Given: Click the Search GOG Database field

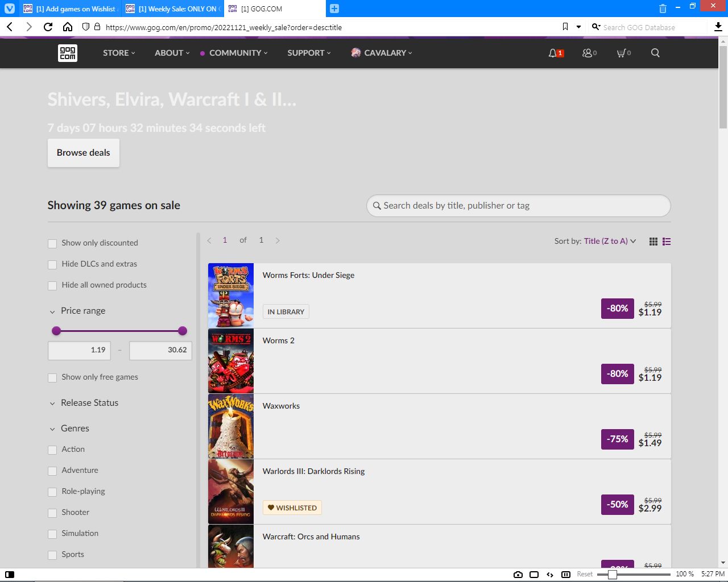Looking at the screenshot, I should pyautogui.click(x=648, y=27).
